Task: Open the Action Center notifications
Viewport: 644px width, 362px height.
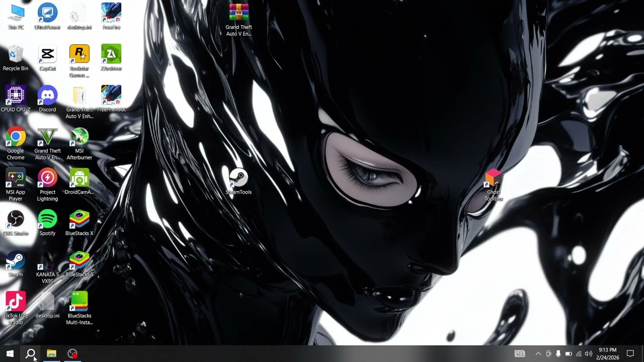Action: (630, 353)
